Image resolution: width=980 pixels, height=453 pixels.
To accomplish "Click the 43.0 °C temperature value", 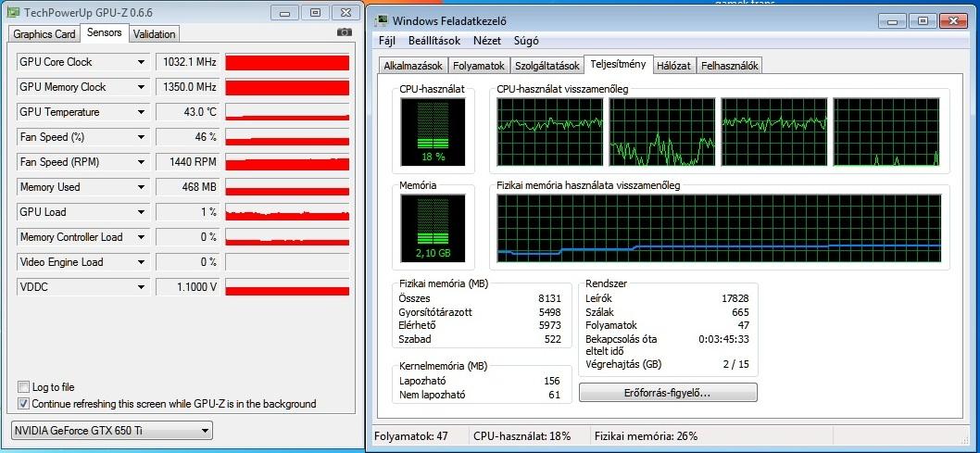I will 188,112.
